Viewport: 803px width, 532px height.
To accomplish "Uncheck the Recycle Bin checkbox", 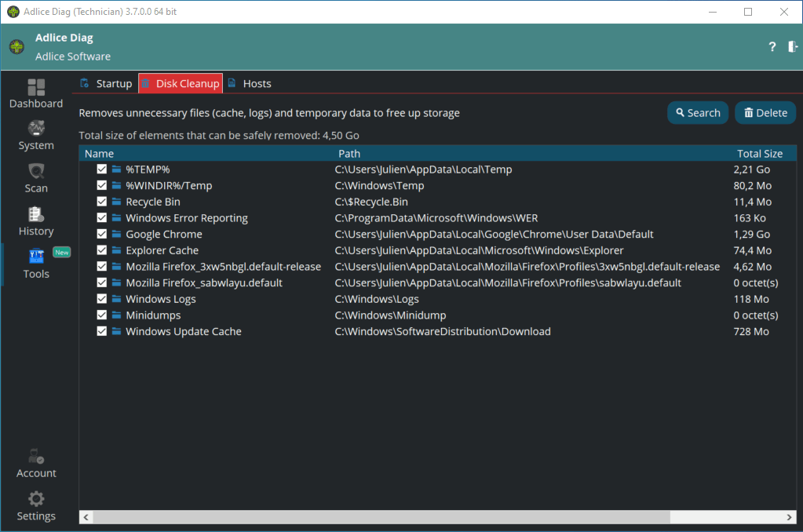I will (x=102, y=202).
